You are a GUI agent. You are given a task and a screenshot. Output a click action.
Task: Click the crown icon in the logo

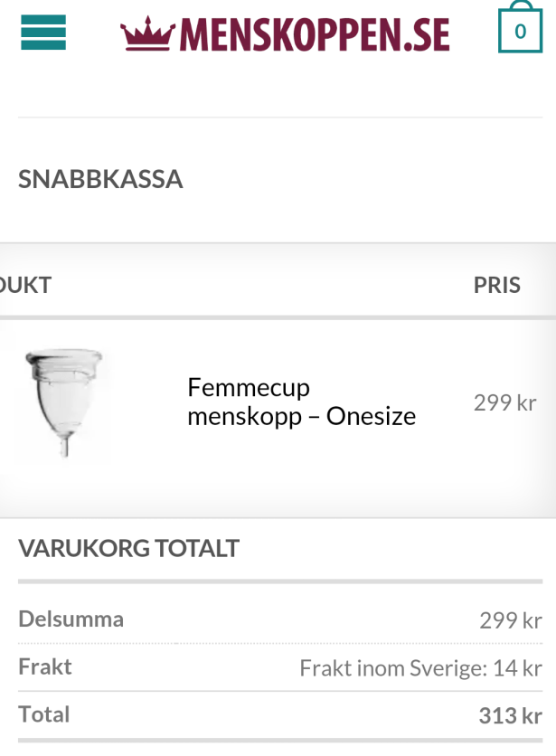[148, 33]
